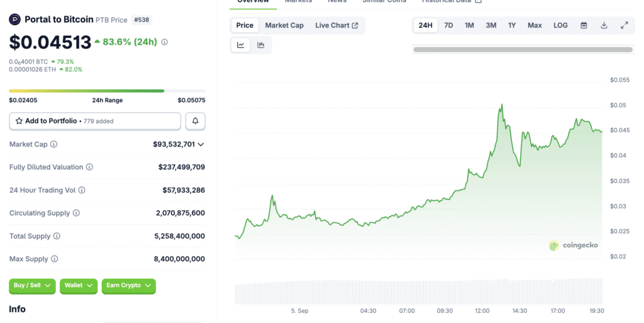Open the Live Chart tab
Image resolution: width=644 pixels, height=323 pixels.
pos(336,25)
